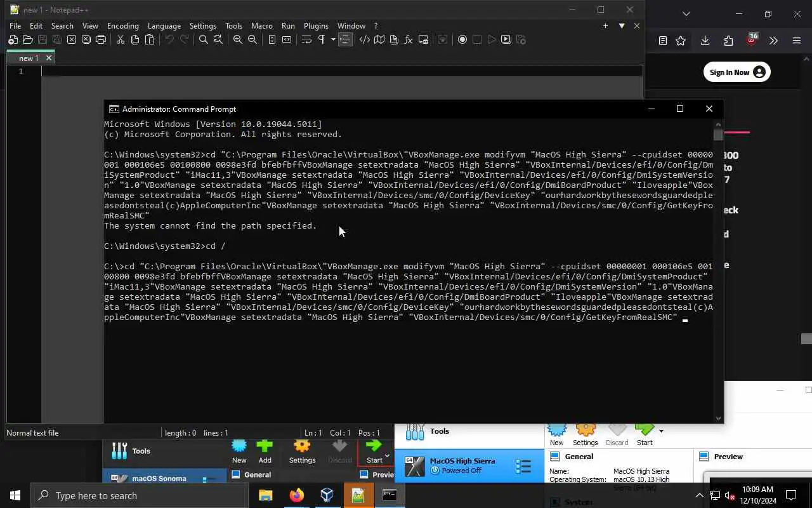Expand Start dropdown arrow in light VirtualBox
812x508 pixels.
tap(661, 431)
